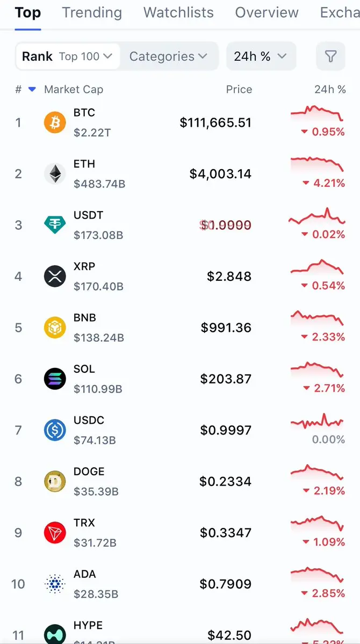Open BTC 24h sparkline chart
The image size is (360, 644).
coord(316,114)
